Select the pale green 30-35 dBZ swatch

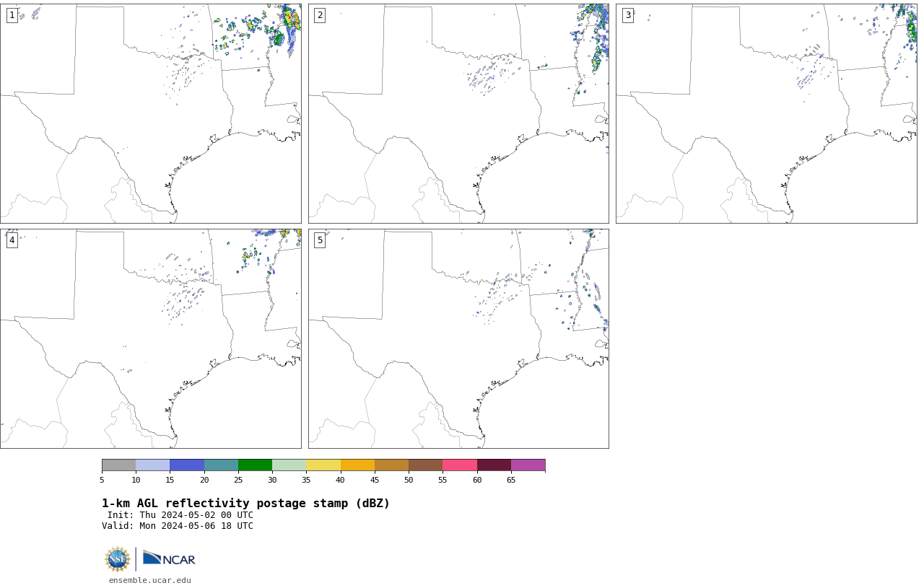[x=289, y=465]
